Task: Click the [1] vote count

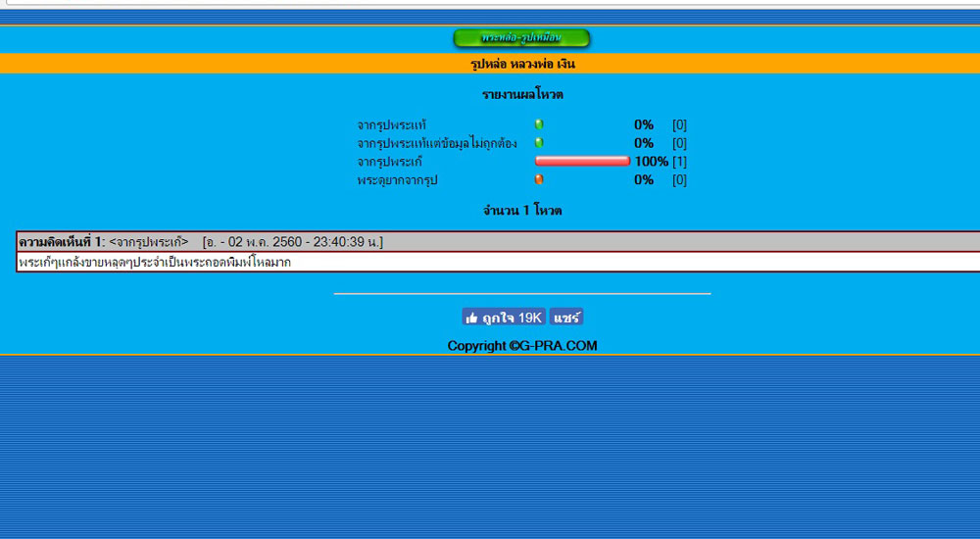Action: [x=679, y=162]
